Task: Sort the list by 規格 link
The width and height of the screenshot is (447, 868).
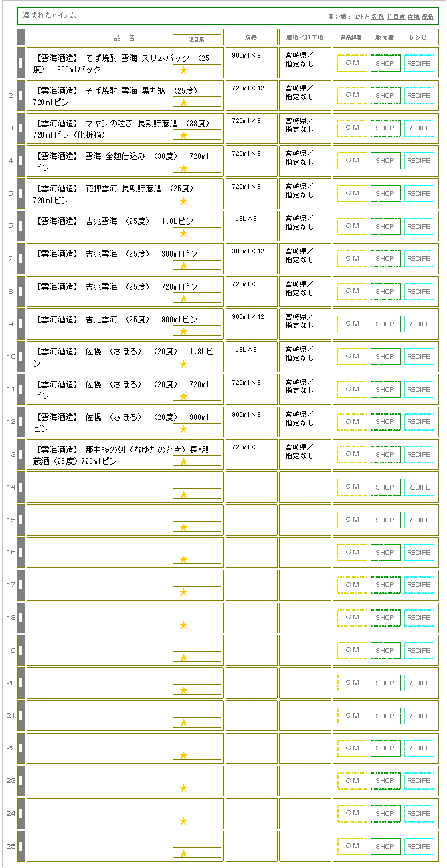Action: (428, 16)
